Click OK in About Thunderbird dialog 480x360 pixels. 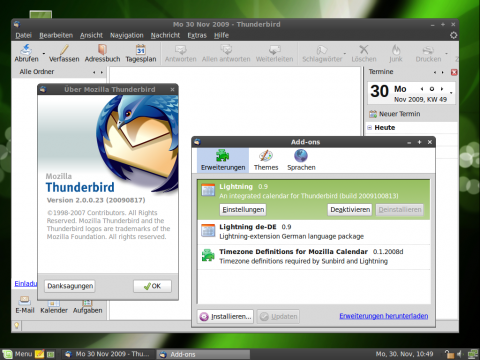(152, 286)
